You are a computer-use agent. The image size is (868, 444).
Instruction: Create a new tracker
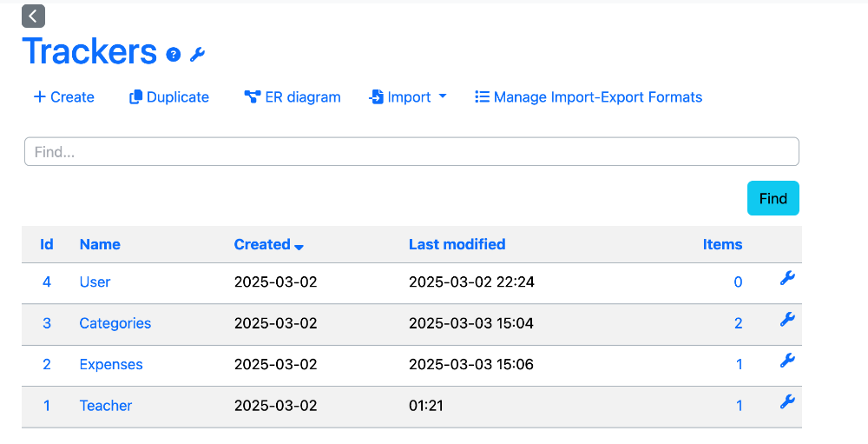pos(63,97)
